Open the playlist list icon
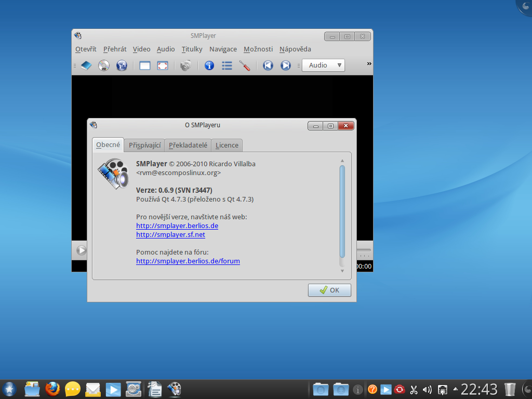 [x=227, y=65]
